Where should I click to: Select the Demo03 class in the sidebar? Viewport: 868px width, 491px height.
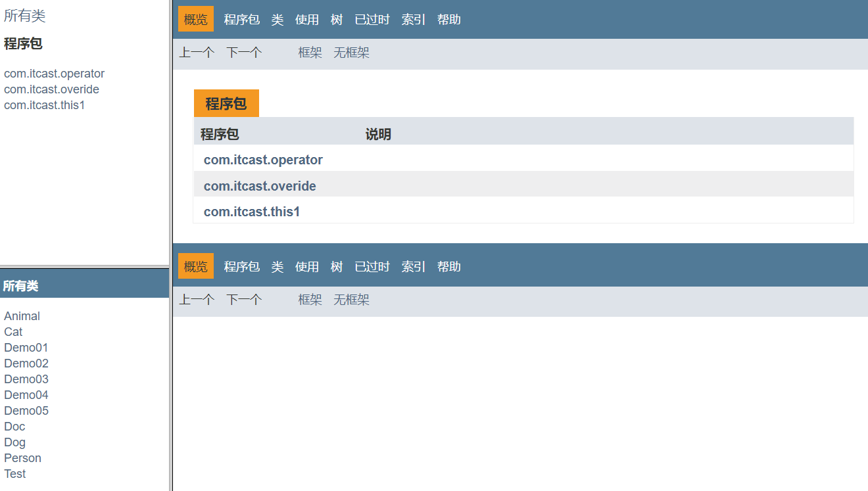pos(26,379)
